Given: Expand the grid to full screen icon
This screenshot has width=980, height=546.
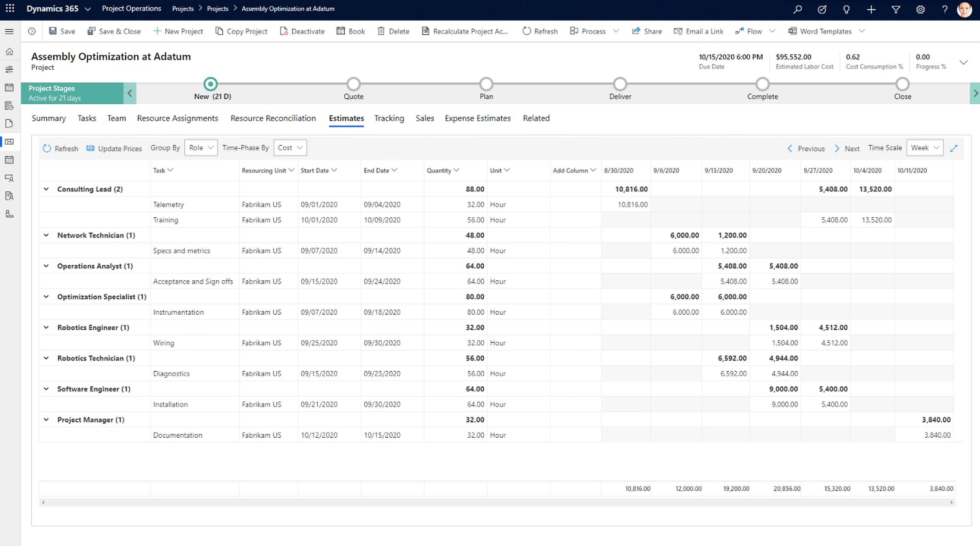Looking at the screenshot, I should click(954, 148).
